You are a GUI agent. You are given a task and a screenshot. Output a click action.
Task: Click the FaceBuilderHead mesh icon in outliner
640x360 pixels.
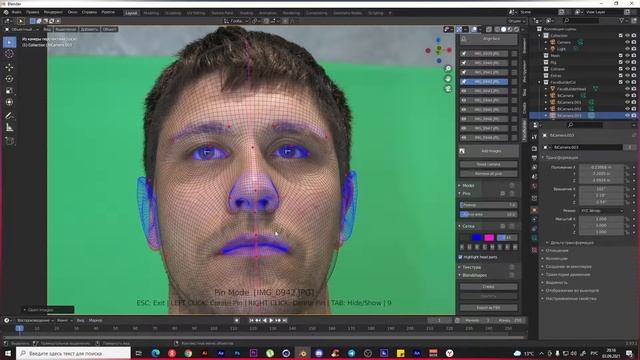point(553,89)
